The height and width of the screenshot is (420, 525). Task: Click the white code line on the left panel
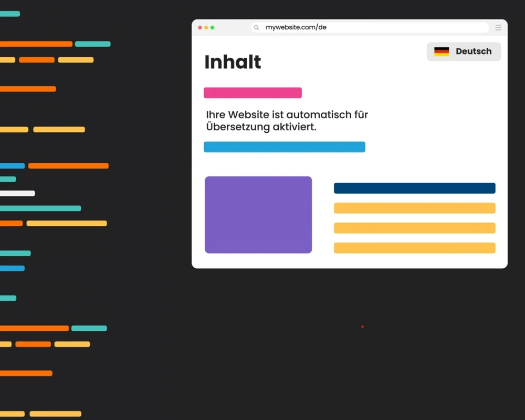point(17,193)
